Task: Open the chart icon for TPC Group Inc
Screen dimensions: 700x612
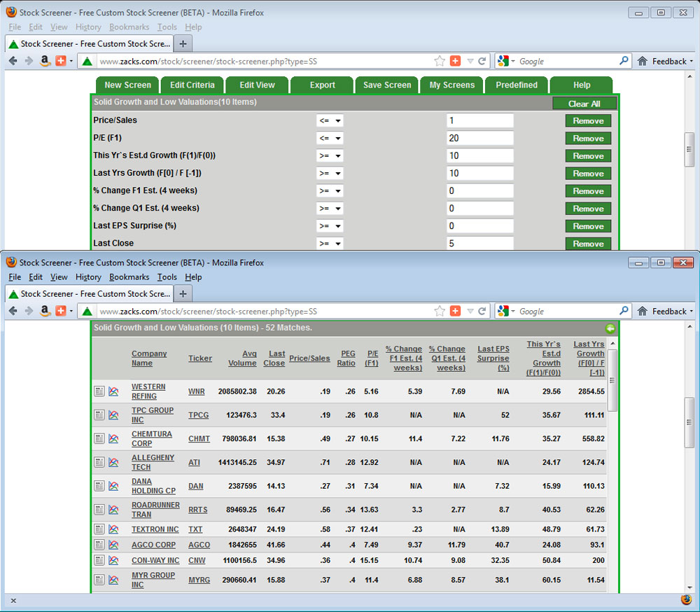Action: (x=113, y=415)
